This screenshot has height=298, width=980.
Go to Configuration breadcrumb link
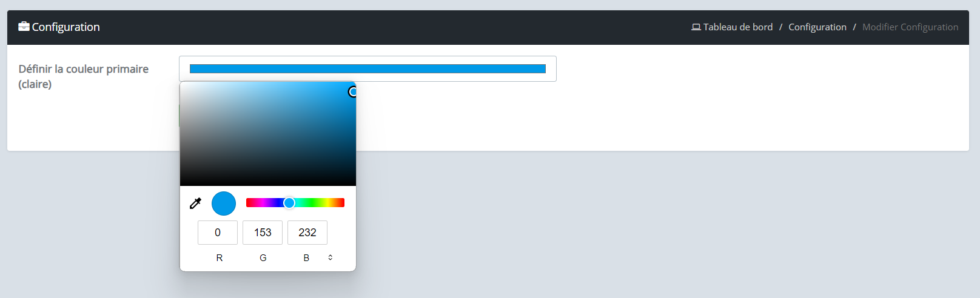pyautogui.click(x=817, y=27)
